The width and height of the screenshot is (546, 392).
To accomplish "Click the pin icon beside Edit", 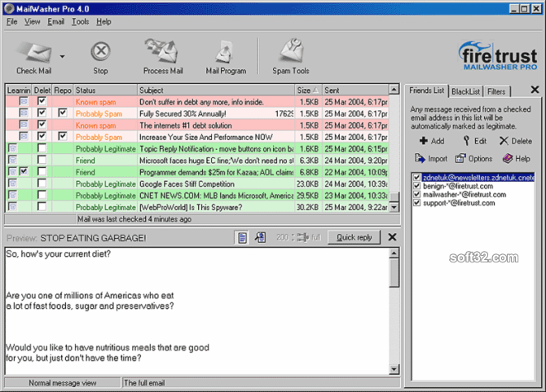I will coord(466,141).
